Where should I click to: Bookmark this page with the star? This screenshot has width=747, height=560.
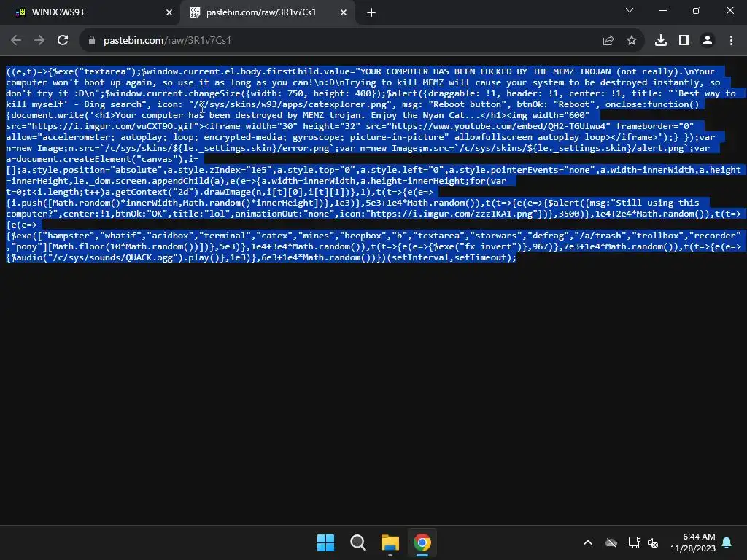pyautogui.click(x=632, y=41)
